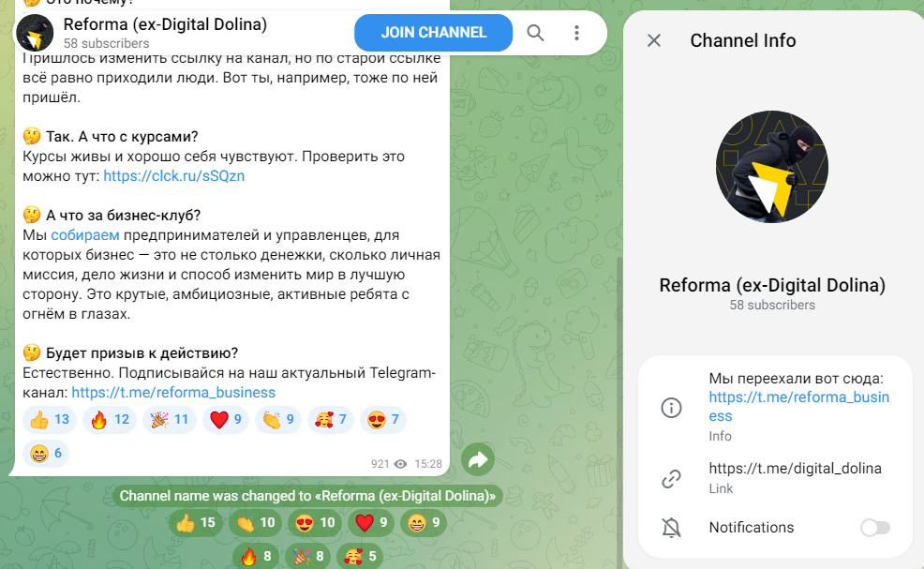Click the small channel avatar in header
Screen dimensions: 924x569
point(35,33)
